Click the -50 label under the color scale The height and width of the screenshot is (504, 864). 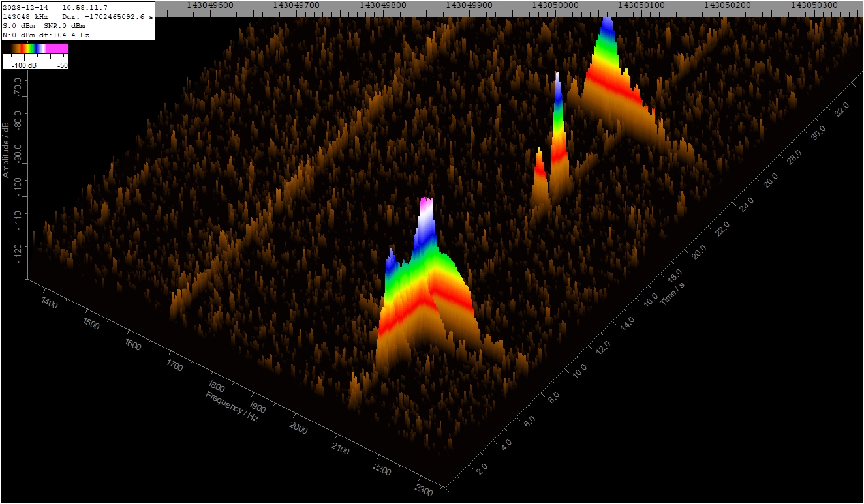click(x=63, y=65)
